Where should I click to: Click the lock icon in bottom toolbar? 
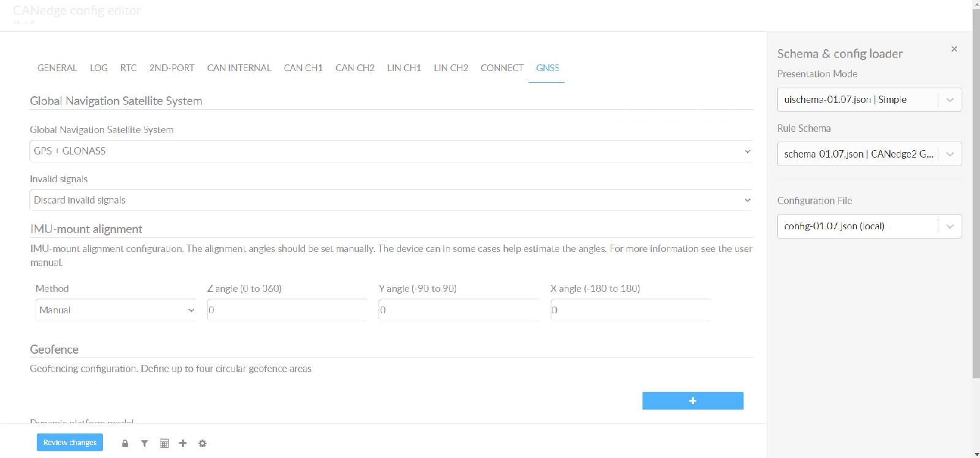click(125, 443)
